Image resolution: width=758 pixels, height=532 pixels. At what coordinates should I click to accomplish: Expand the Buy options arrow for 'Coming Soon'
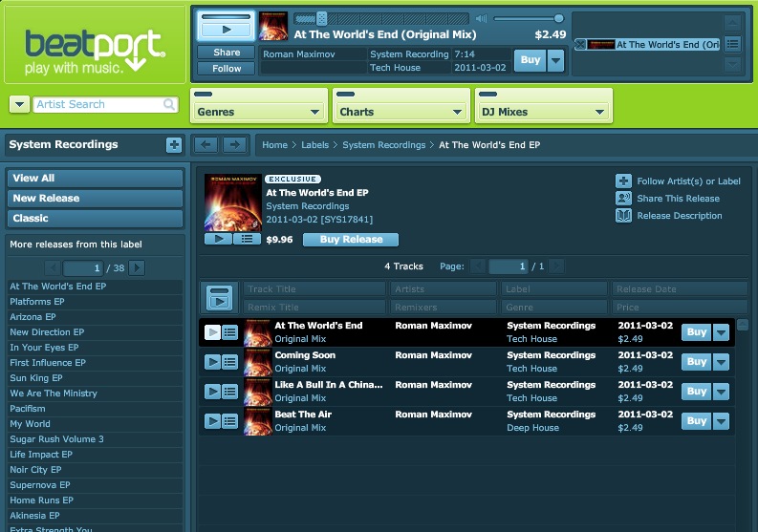pyautogui.click(x=721, y=362)
